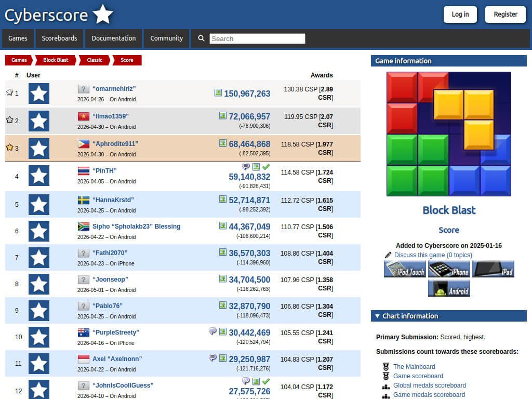Open the proof picture icon for 32,870,790
This screenshot has height=399, width=532.
[x=223, y=305]
